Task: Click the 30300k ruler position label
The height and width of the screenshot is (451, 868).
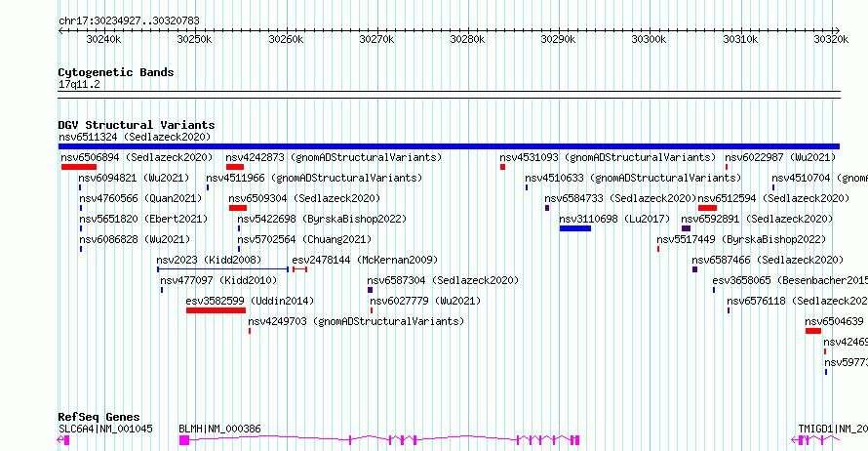Action: coord(649,39)
